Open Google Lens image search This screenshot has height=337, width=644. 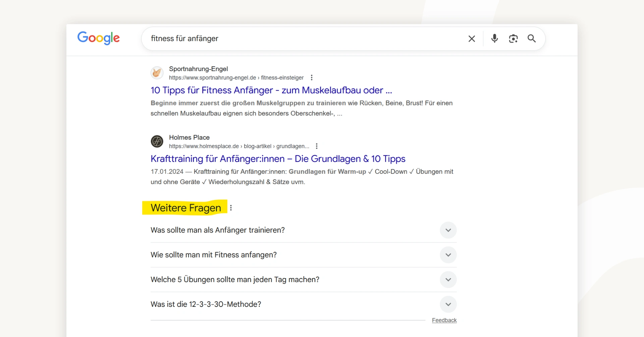513,39
